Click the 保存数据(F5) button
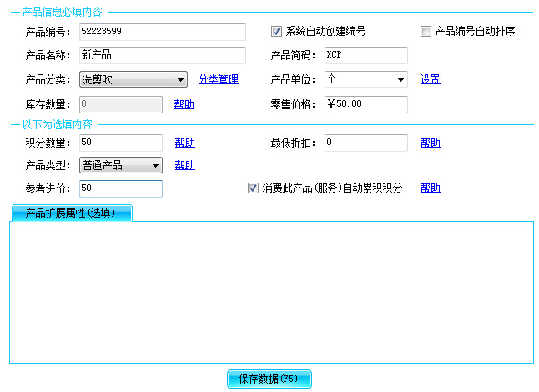The width and height of the screenshot is (539, 392). (x=269, y=379)
